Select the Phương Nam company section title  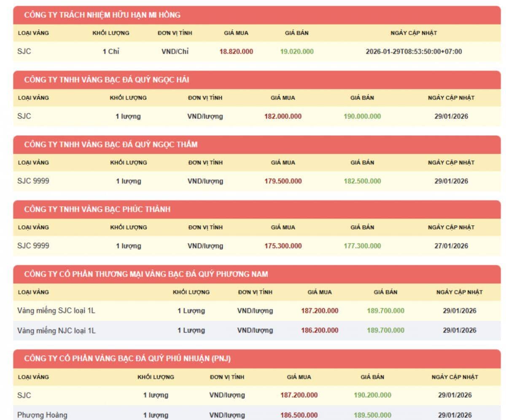click(x=146, y=274)
